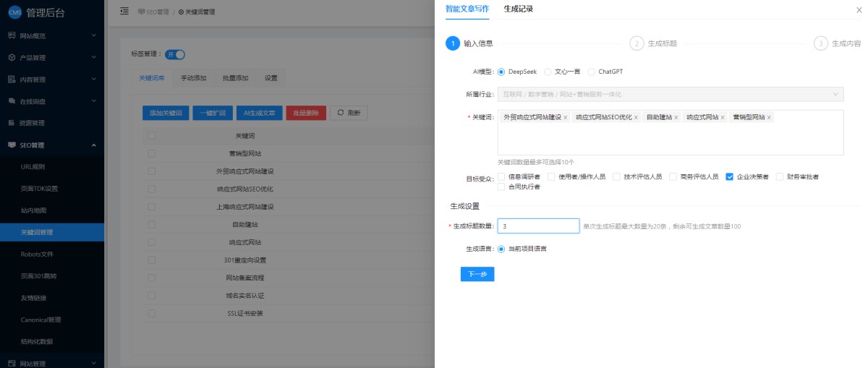Click the 下一步 button
The width and height of the screenshot is (868, 368).
pos(477,274)
